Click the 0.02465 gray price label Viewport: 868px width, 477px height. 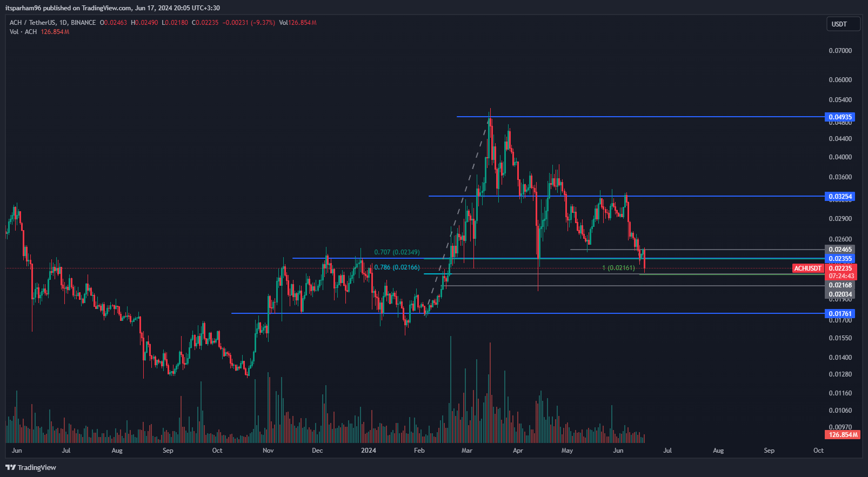click(840, 250)
